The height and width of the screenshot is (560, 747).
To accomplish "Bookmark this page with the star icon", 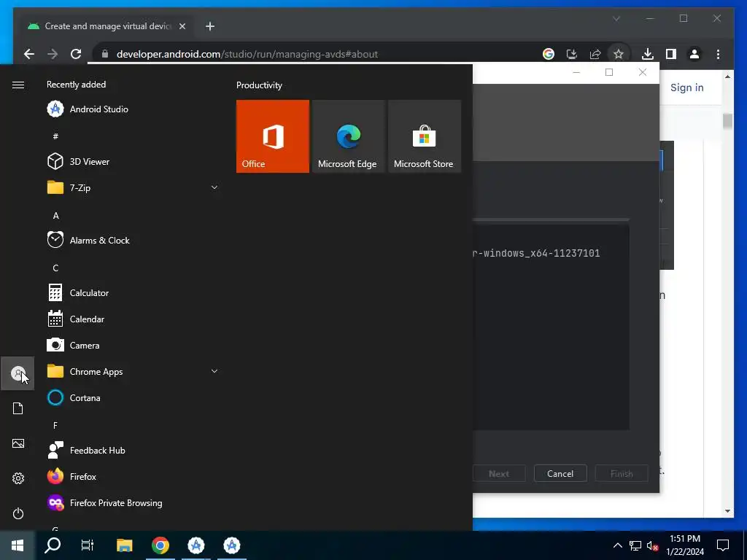I will pos(619,54).
